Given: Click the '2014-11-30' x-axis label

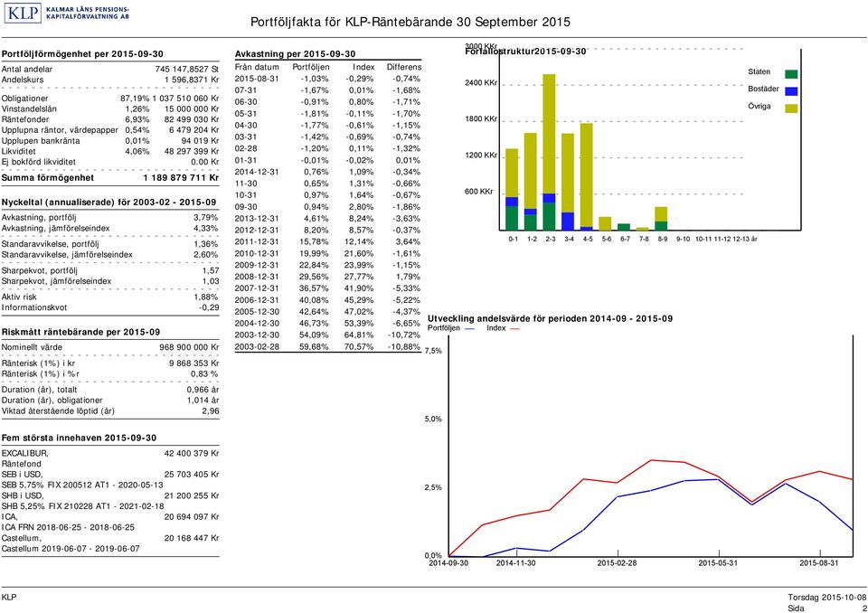Looking at the screenshot, I should click(516, 563).
